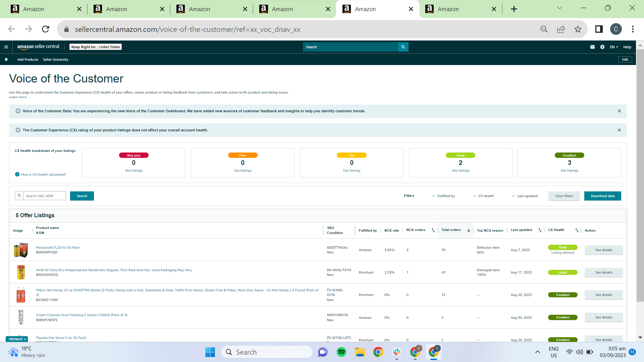Bookmark this page with the star icon
The image size is (644, 362).
(578, 29)
